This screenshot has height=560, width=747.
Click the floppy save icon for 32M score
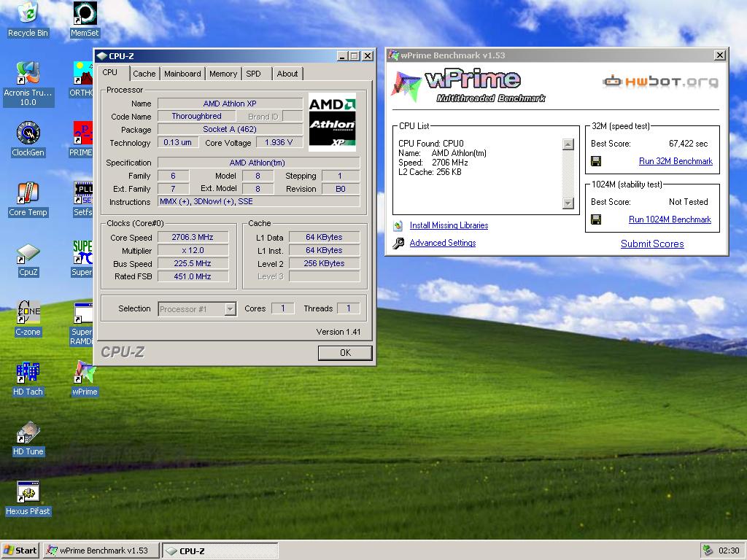point(595,161)
